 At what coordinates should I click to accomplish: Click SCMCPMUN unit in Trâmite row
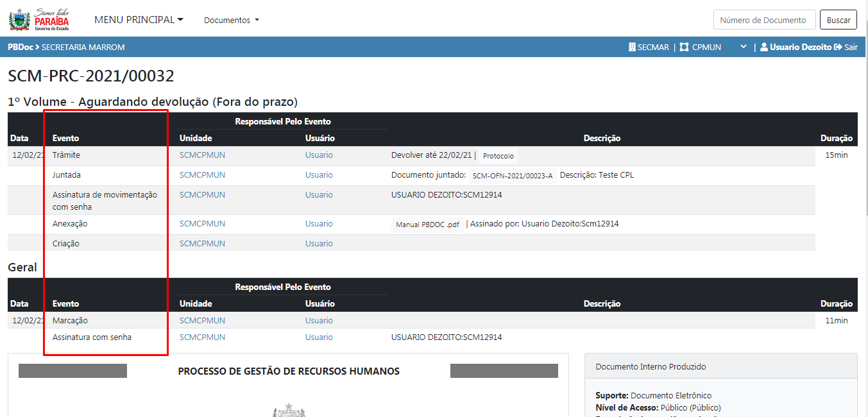point(202,155)
